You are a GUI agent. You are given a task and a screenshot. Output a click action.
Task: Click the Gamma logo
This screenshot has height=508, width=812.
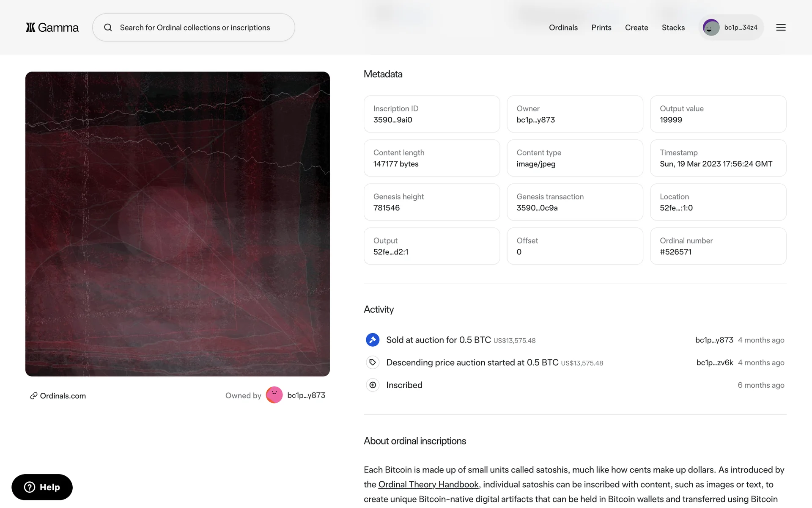[x=52, y=28]
